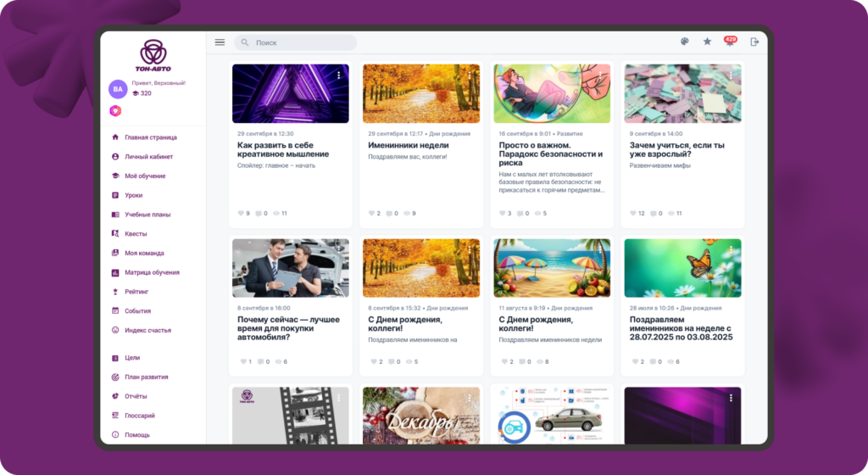Open «Матрица обучения» sidebar item

click(x=152, y=272)
